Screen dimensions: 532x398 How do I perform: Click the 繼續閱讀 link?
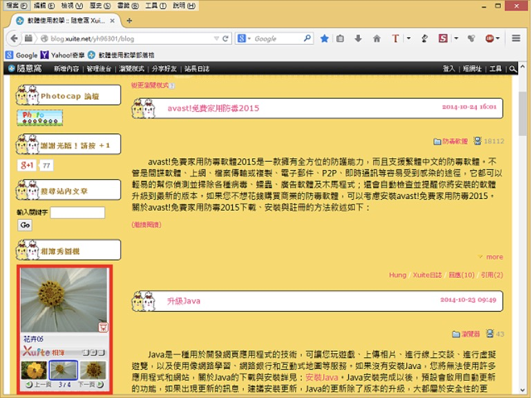tap(146, 225)
